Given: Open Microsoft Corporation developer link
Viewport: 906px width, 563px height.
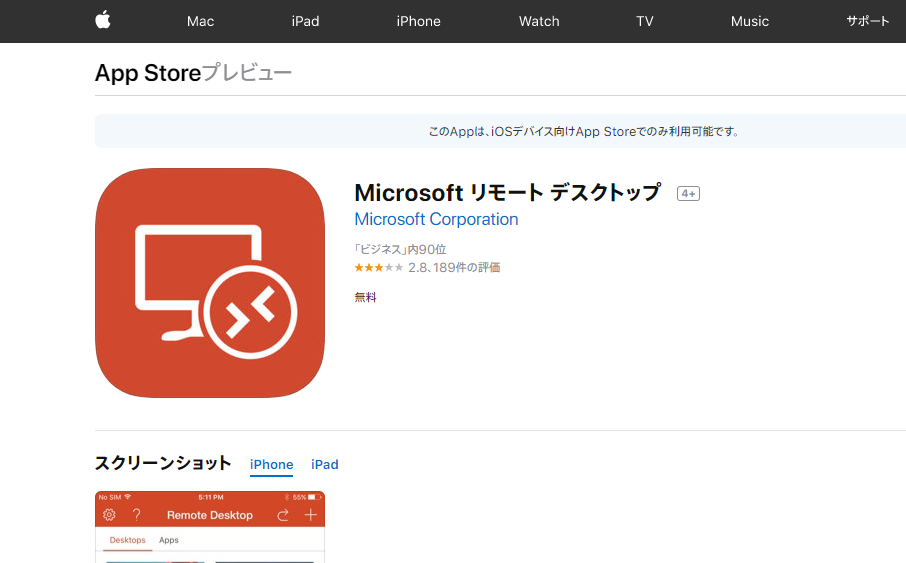Looking at the screenshot, I should coord(436,219).
